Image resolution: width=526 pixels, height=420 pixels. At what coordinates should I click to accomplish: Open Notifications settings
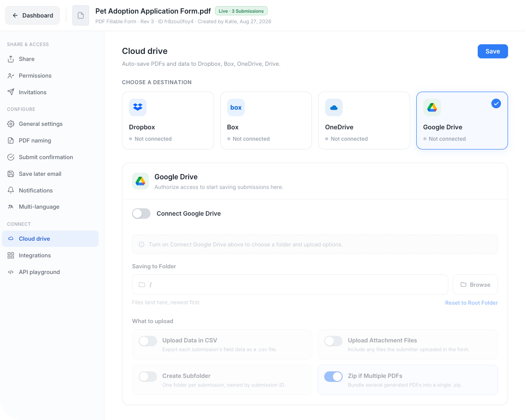click(50, 190)
